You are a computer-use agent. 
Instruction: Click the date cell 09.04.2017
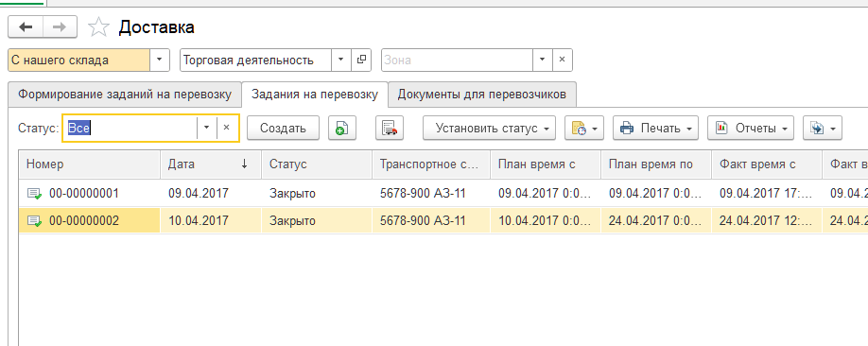point(199,193)
